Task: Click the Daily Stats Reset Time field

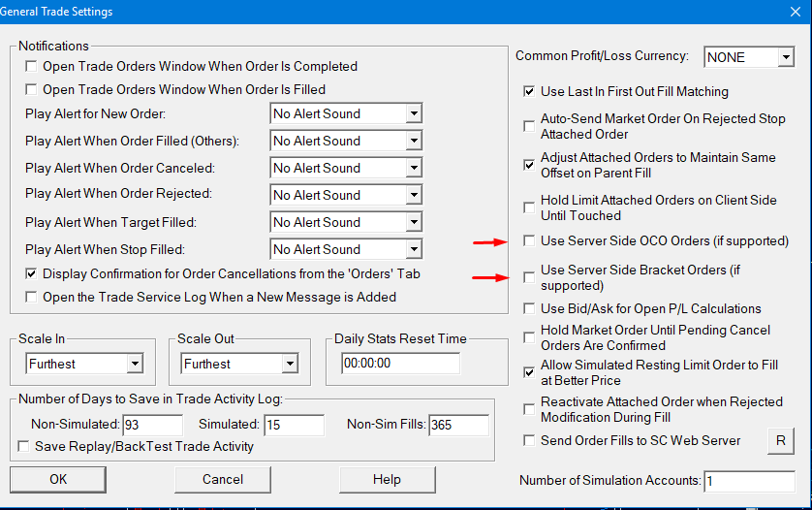Action: click(399, 364)
